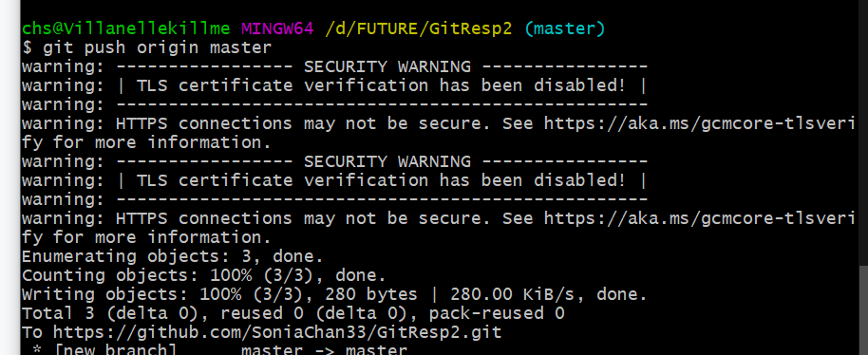Screen dimensions: 868x355
Task: Click the username chs@Villanellekillme in the prompt
Action: coord(126,28)
